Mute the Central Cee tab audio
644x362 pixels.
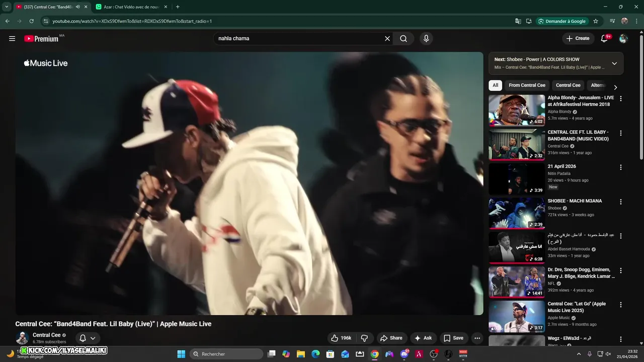(x=77, y=7)
